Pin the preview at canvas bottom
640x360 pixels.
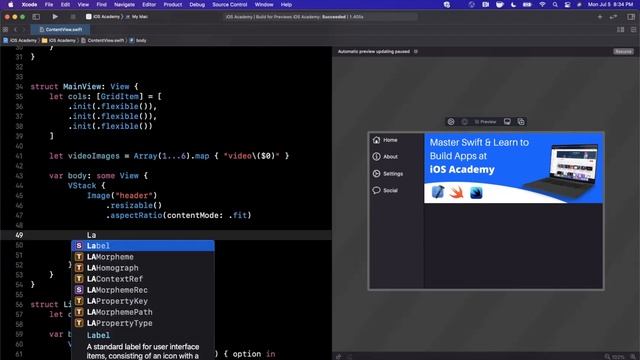(339, 356)
